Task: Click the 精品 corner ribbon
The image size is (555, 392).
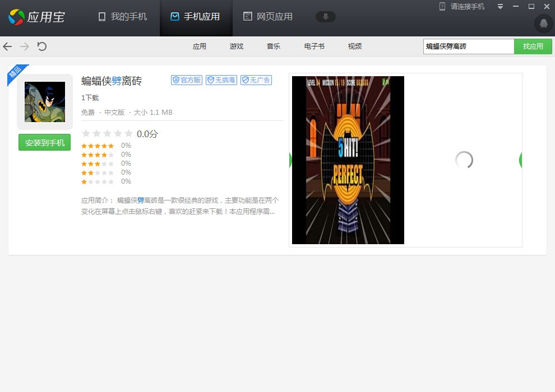Action: 16,73
